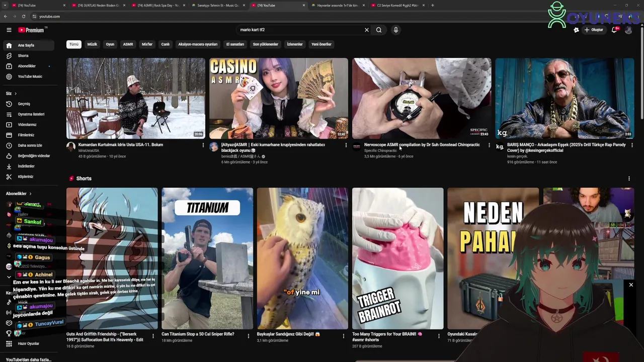This screenshot has height=362, width=644.
Task: Start voice search with the microphone
Action: (x=396, y=30)
